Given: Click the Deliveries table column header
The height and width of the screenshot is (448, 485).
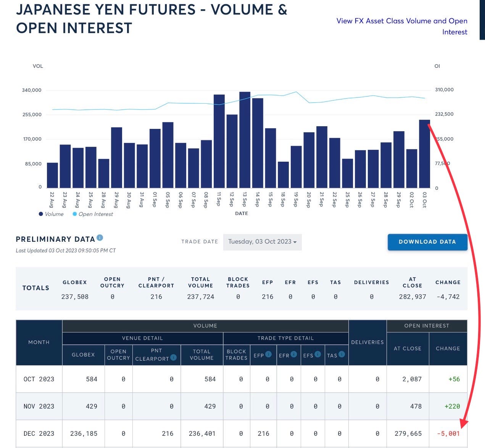Looking at the screenshot, I should (x=367, y=342).
